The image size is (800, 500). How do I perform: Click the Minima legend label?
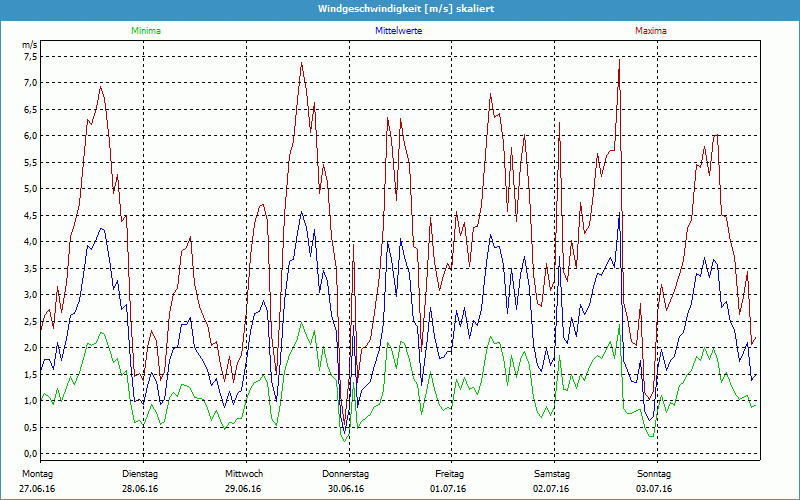[146, 31]
